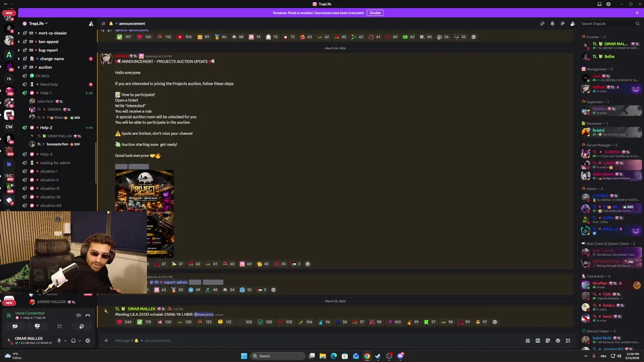Open Belha in the member list
Image resolution: width=644 pixels, height=362 pixels.
[x=611, y=57]
